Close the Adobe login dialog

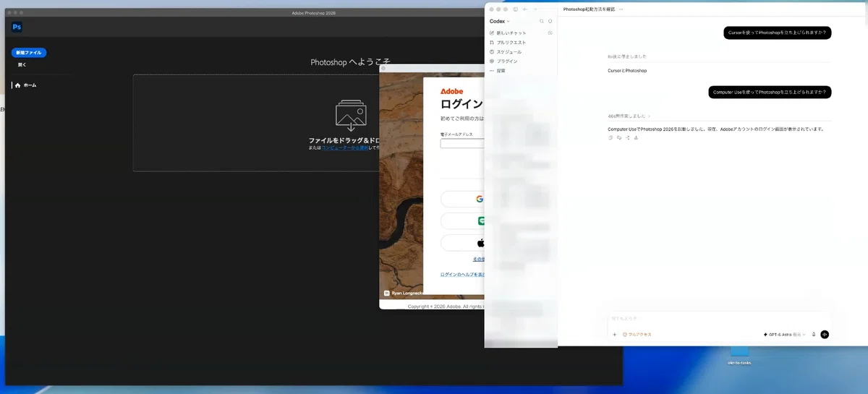[x=383, y=68]
